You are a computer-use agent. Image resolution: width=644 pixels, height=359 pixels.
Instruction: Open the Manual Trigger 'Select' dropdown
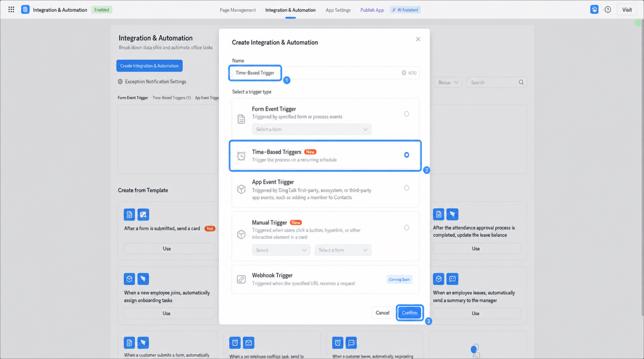tap(281, 250)
